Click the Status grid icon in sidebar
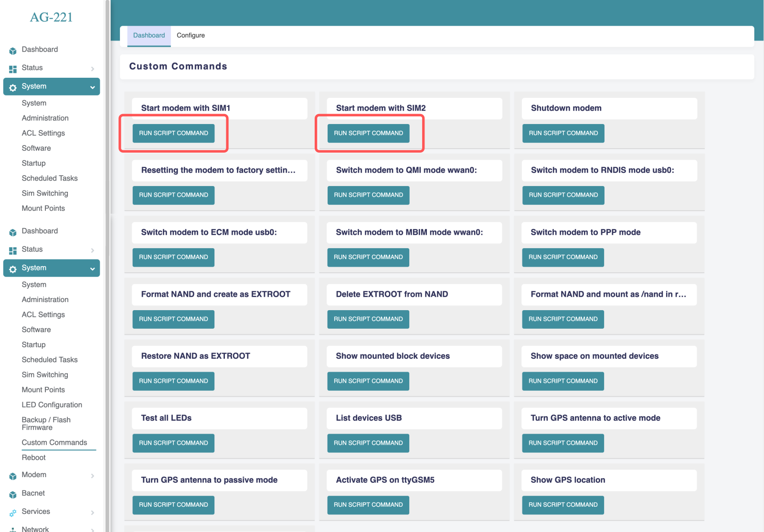 tap(12, 68)
